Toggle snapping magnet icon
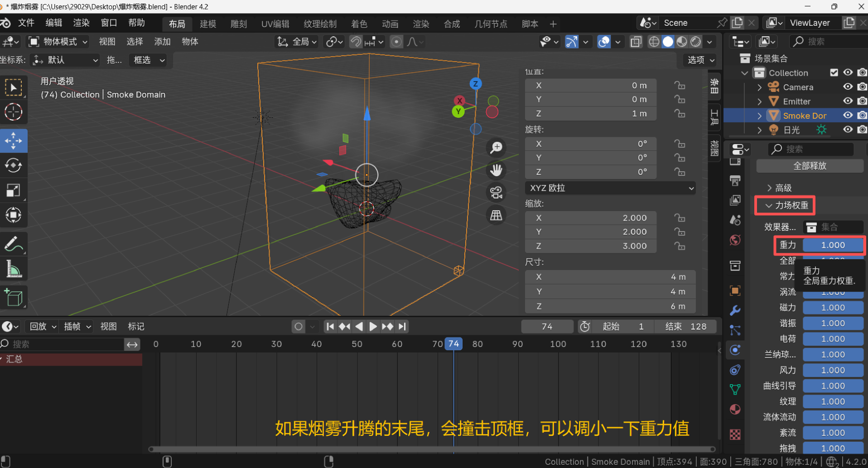 point(356,42)
